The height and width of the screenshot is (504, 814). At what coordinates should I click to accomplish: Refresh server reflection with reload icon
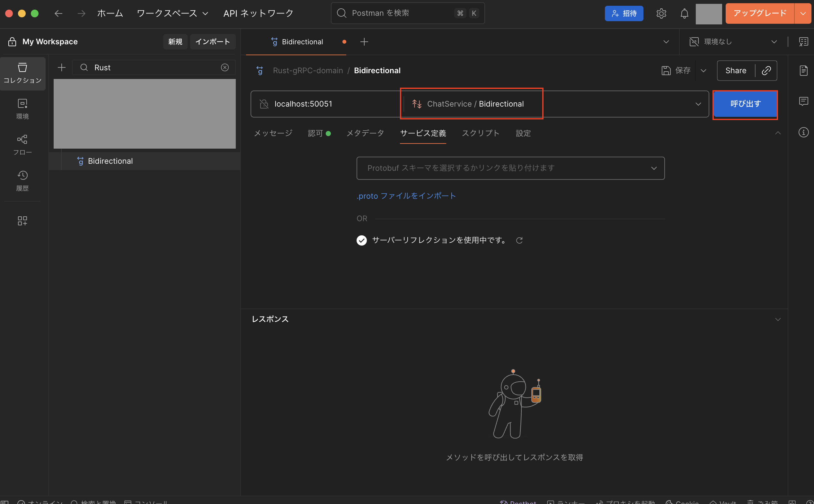pos(519,240)
